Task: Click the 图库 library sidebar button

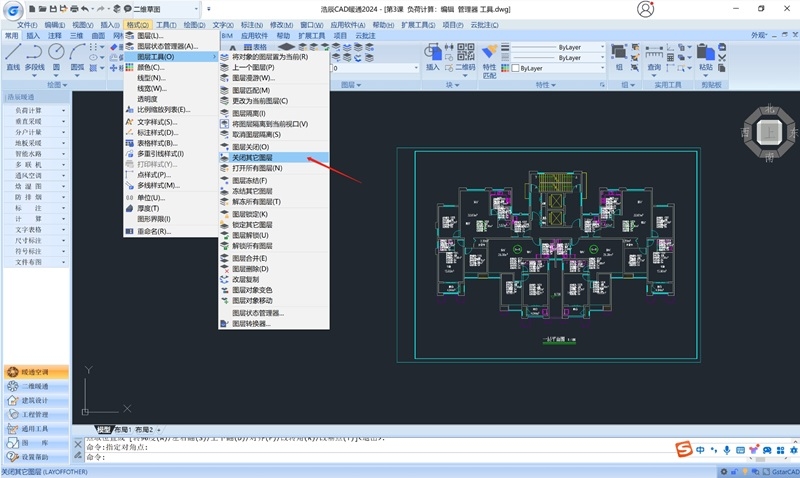Action: point(36,443)
